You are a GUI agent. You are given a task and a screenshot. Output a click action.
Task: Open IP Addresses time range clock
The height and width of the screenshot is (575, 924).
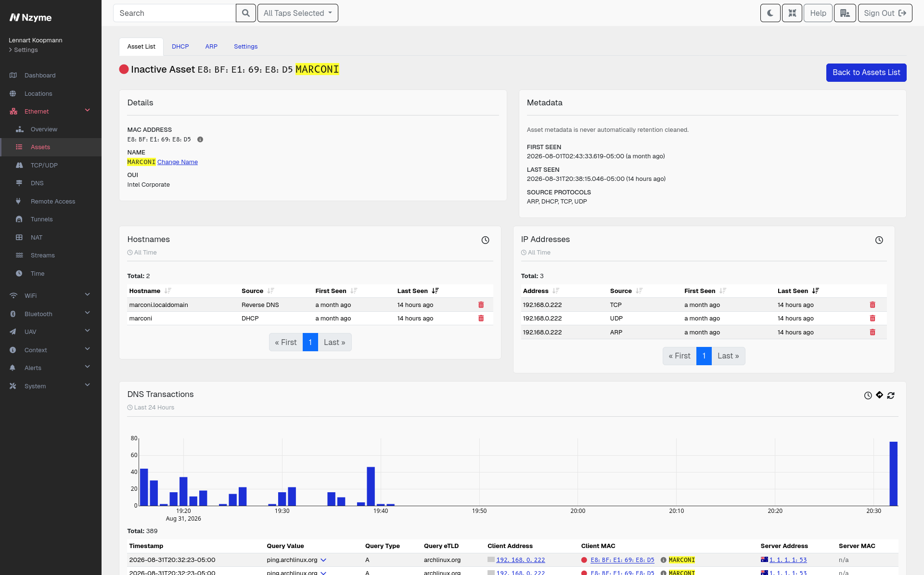pyautogui.click(x=879, y=240)
